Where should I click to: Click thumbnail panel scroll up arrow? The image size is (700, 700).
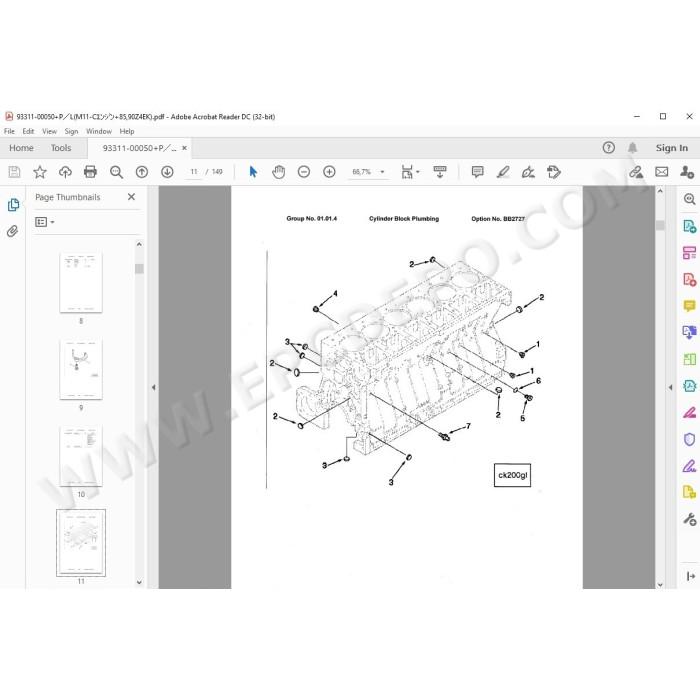139,244
